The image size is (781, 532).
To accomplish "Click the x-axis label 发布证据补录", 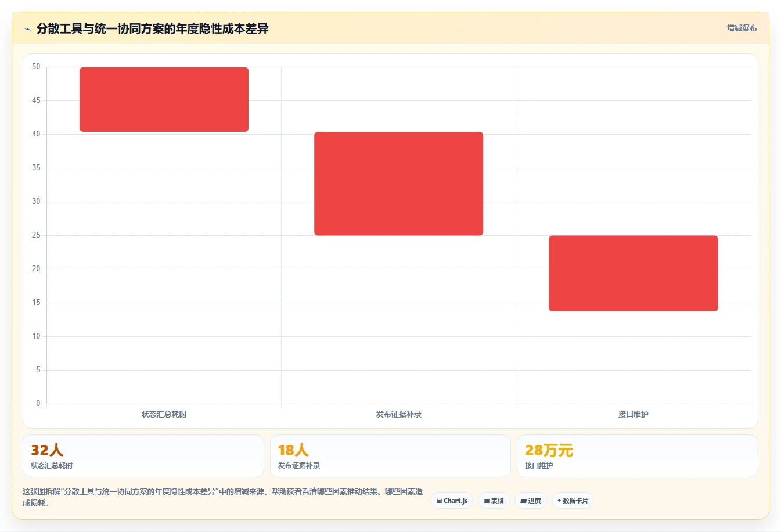I will tap(398, 414).
